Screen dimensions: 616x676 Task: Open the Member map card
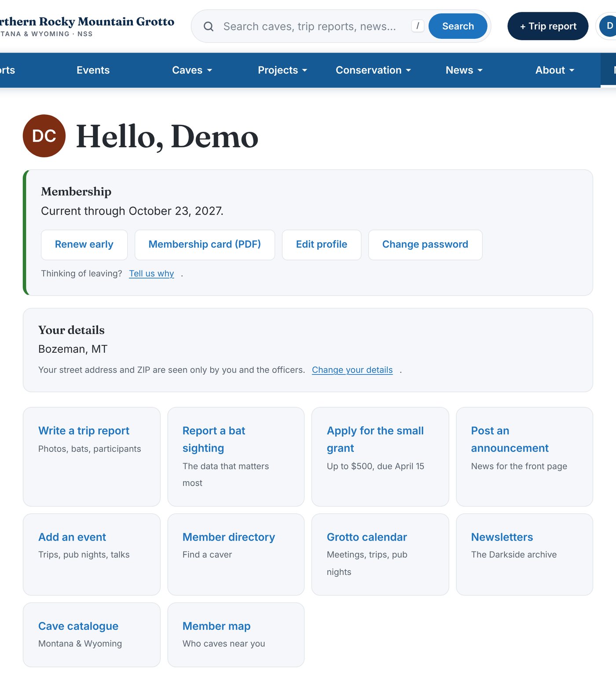point(236,635)
